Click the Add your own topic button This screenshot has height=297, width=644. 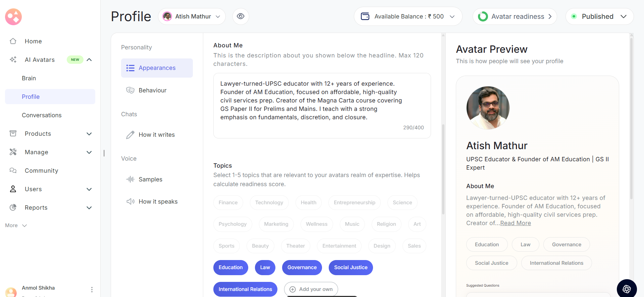(x=311, y=289)
